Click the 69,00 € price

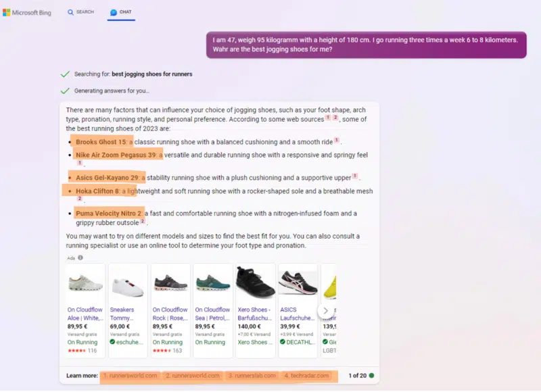120,326
